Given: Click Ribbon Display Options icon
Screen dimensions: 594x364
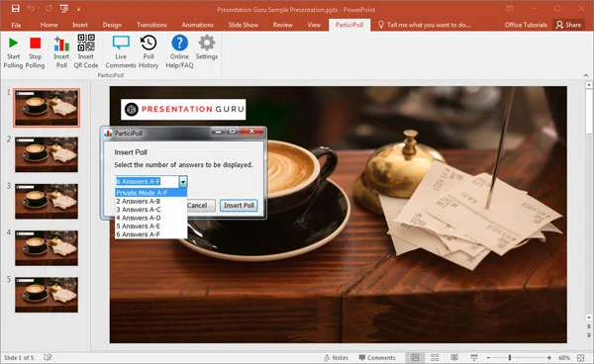Looking at the screenshot, I should [510, 8].
